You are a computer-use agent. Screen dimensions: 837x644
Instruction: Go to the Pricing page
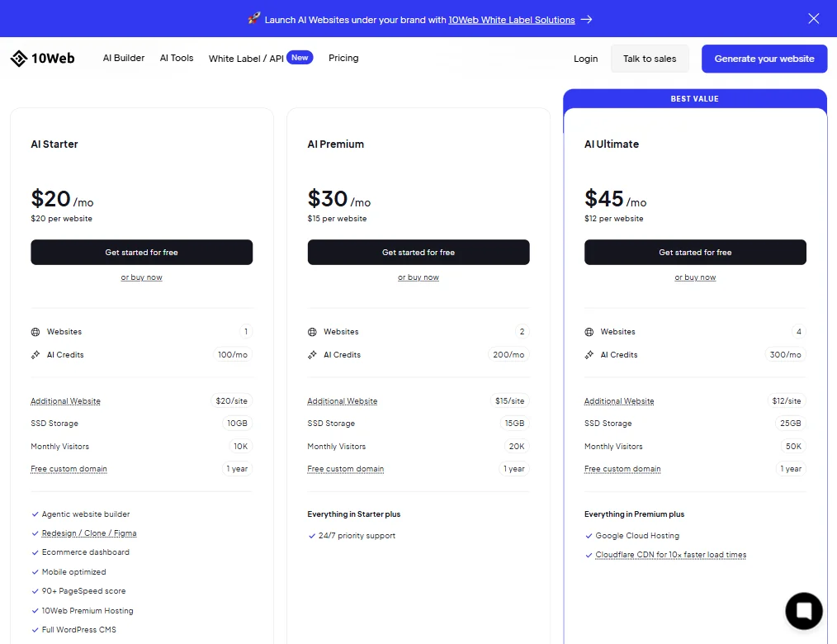click(x=343, y=58)
